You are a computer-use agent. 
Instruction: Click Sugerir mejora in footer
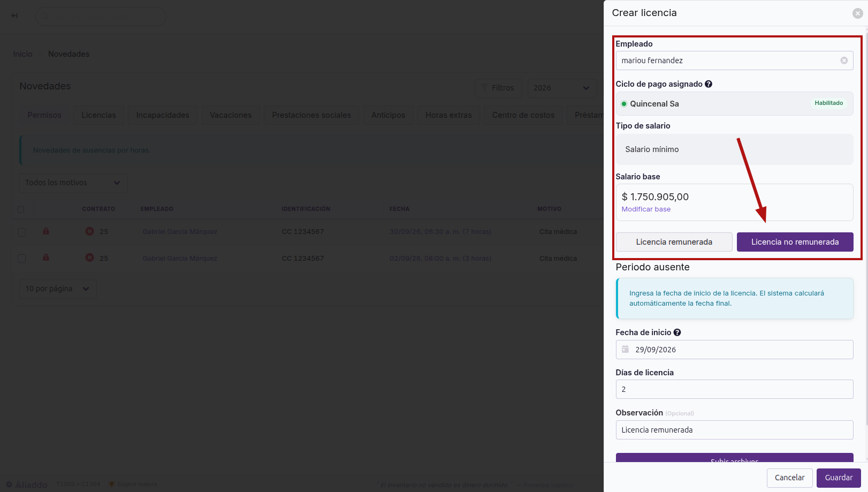pos(133,484)
